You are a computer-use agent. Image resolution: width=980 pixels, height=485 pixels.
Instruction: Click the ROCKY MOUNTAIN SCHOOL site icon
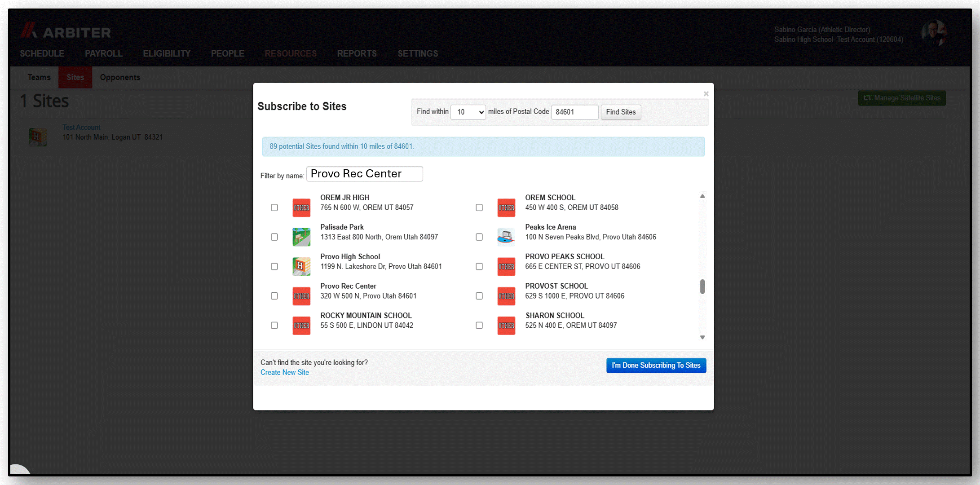(301, 326)
